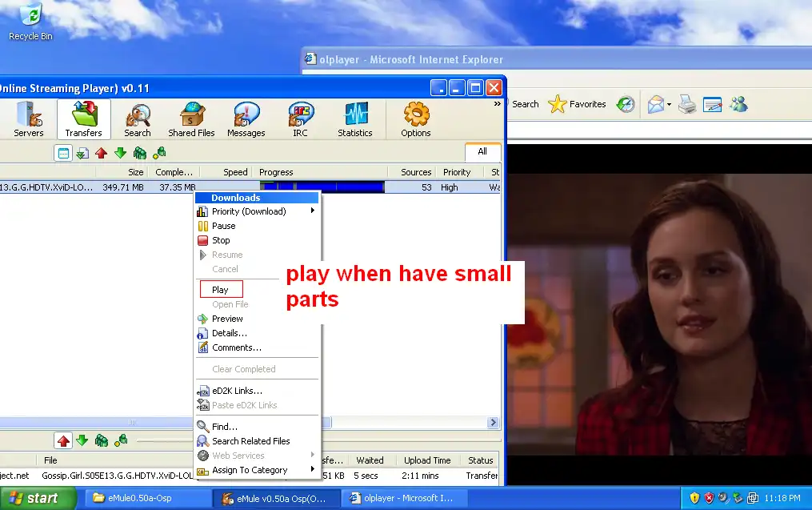
Task: Click the downloads list view icon
Action: coord(63,153)
